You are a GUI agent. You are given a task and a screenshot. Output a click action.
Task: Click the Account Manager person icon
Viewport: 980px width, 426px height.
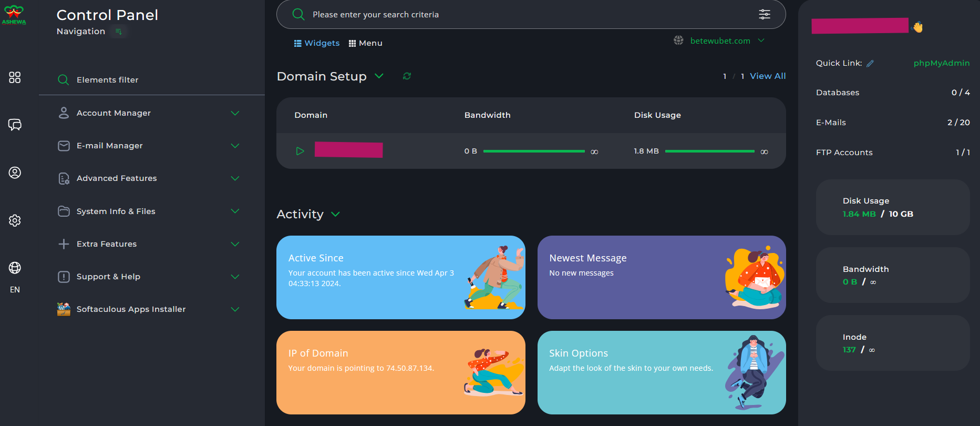click(x=64, y=113)
